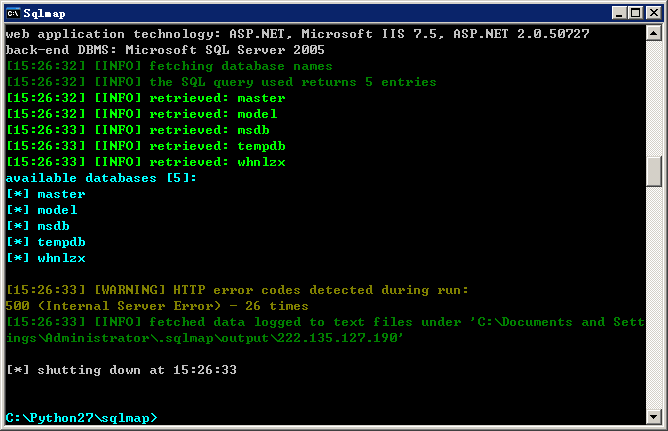668x431 pixels.
Task: Click the 'tempdb' entry in database list
Action: pyautogui.click(x=61, y=242)
